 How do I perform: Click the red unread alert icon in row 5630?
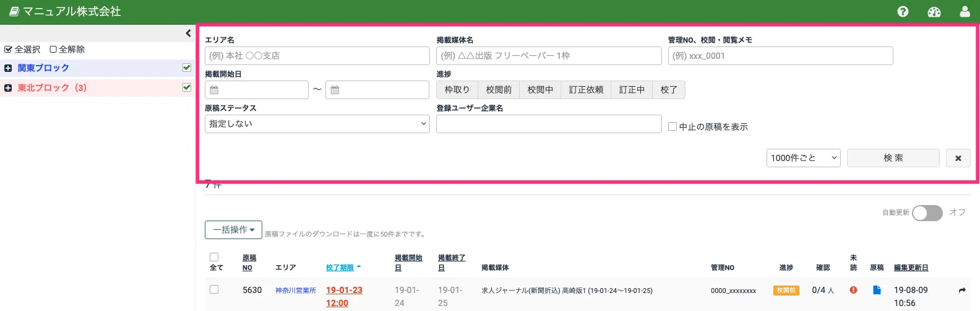[853, 290]
